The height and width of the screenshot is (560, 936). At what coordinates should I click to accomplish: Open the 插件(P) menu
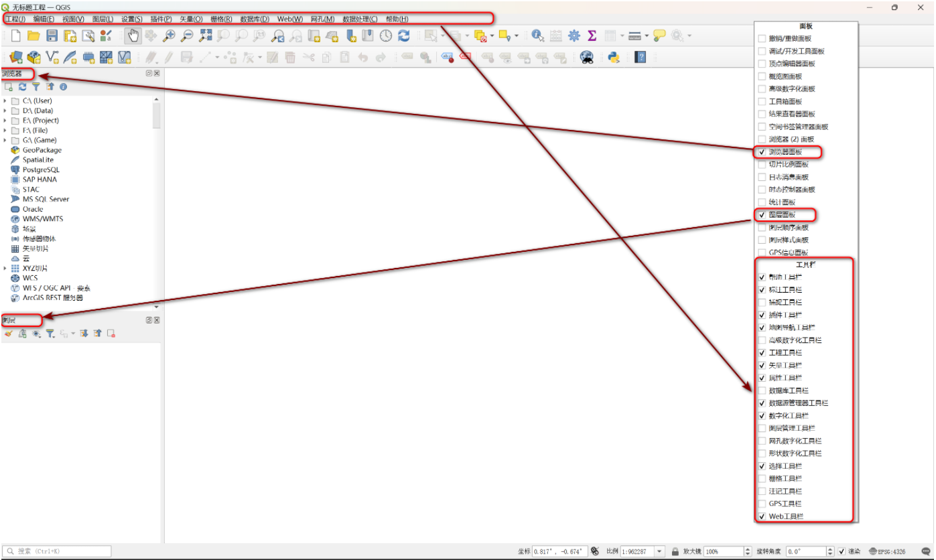click(161, 19)
